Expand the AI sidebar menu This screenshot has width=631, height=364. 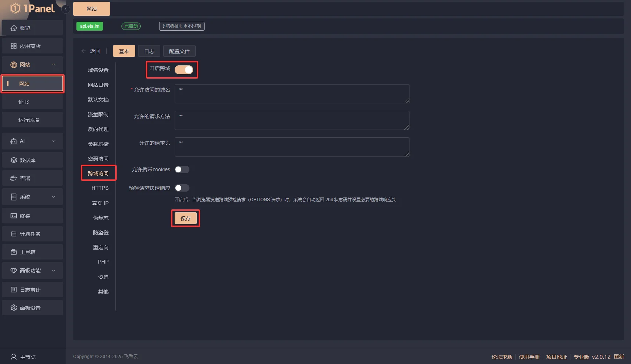(x=54, y=141)
